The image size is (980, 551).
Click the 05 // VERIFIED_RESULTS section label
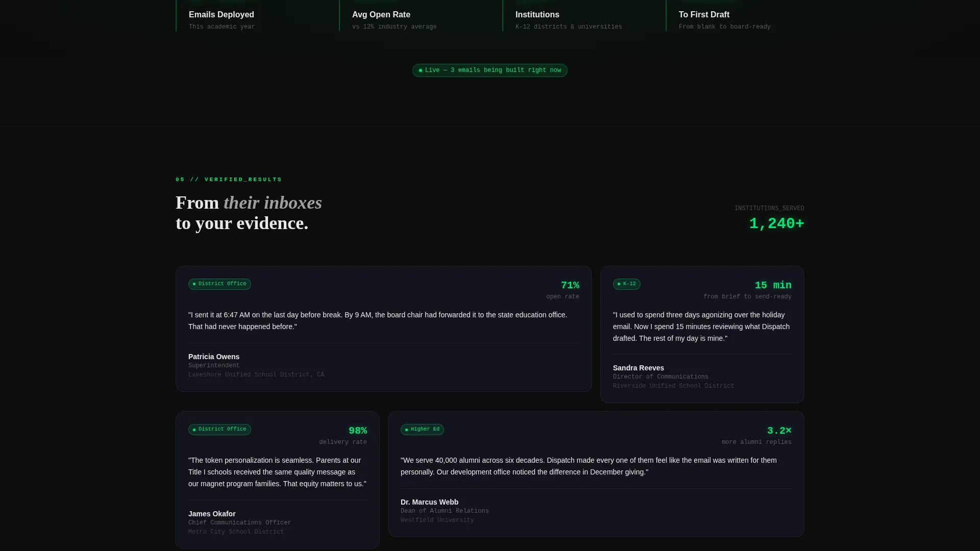pyautogui.click(x=229, y=180)
